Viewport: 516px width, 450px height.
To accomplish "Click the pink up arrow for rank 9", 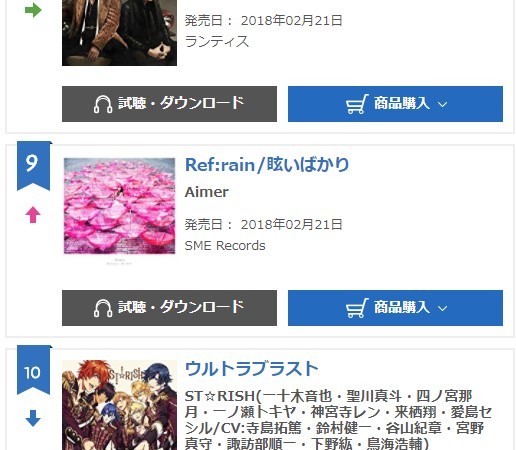I will (33, 215).
